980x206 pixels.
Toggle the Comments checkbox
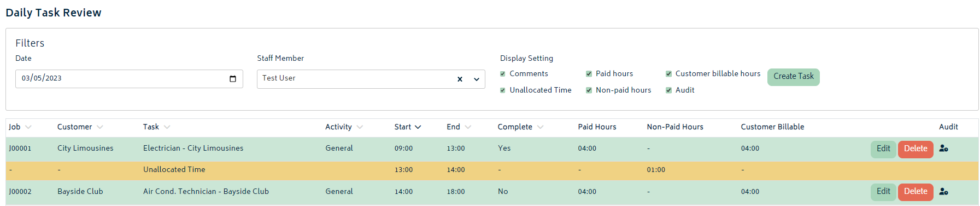503,74
